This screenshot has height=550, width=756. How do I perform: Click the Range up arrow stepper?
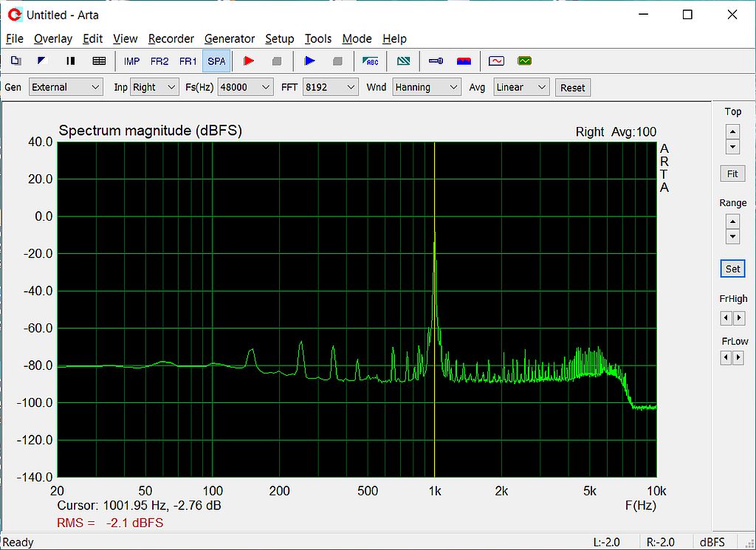733,221
